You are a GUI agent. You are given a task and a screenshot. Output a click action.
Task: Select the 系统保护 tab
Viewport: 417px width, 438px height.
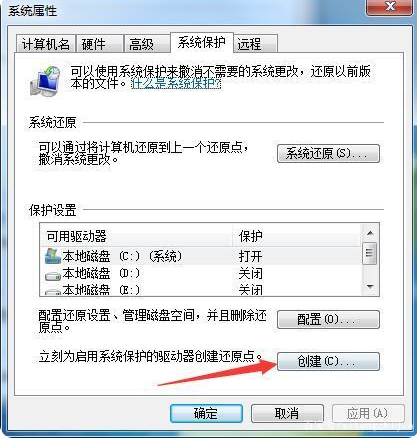[202, 42]
